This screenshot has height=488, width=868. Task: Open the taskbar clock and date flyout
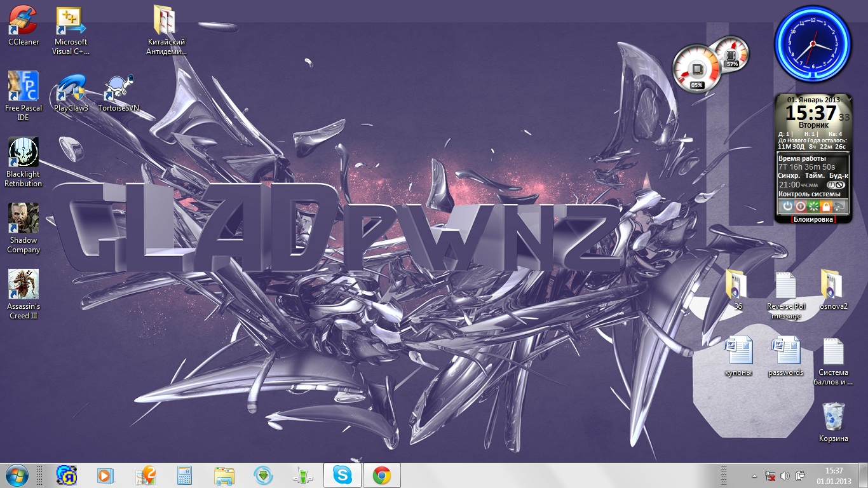(834, 475)
